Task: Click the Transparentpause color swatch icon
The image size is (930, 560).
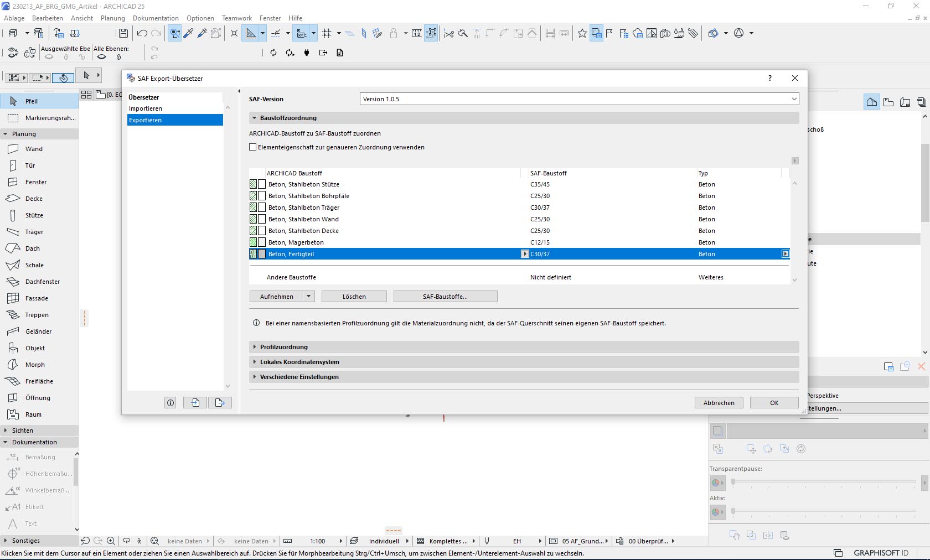Action: coord(717,483)
